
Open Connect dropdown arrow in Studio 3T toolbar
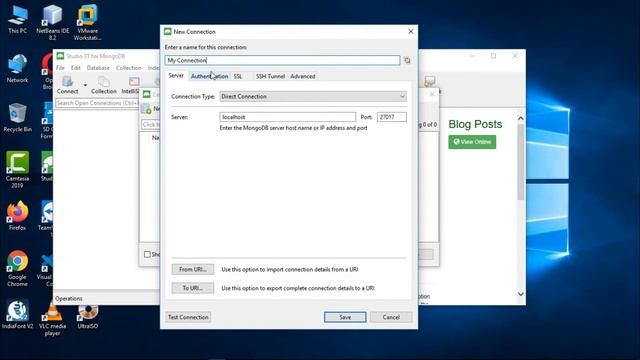85,85
